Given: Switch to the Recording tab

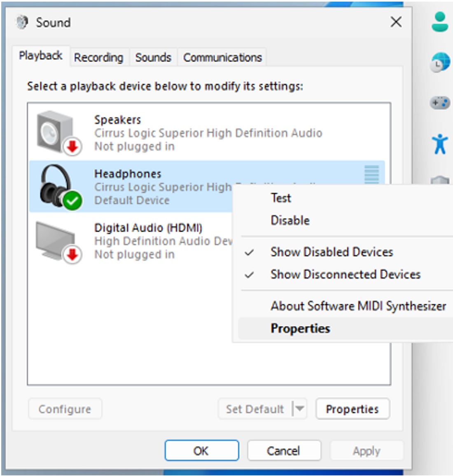Looking at the screenshot, I should point(98,57).
